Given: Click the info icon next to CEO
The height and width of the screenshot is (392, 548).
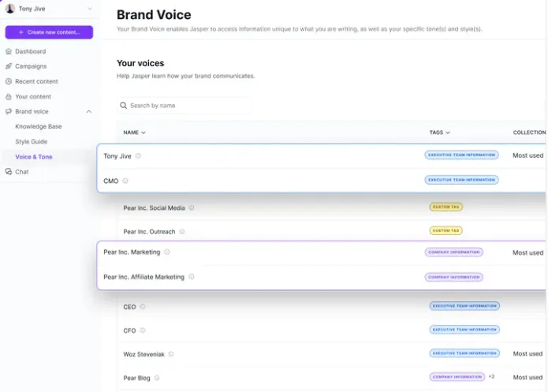Looking at the screenshot, I should coord(143,307).
